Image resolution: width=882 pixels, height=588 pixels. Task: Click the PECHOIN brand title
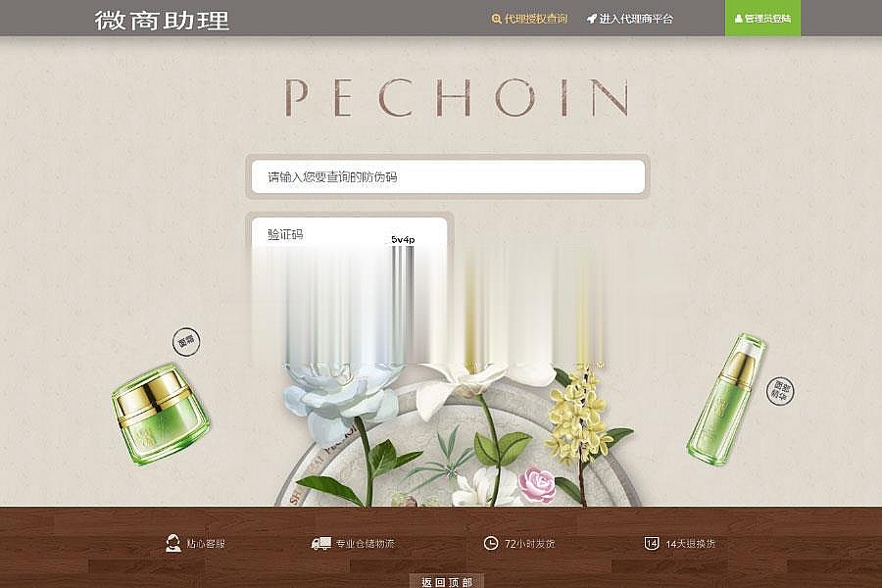457,97
